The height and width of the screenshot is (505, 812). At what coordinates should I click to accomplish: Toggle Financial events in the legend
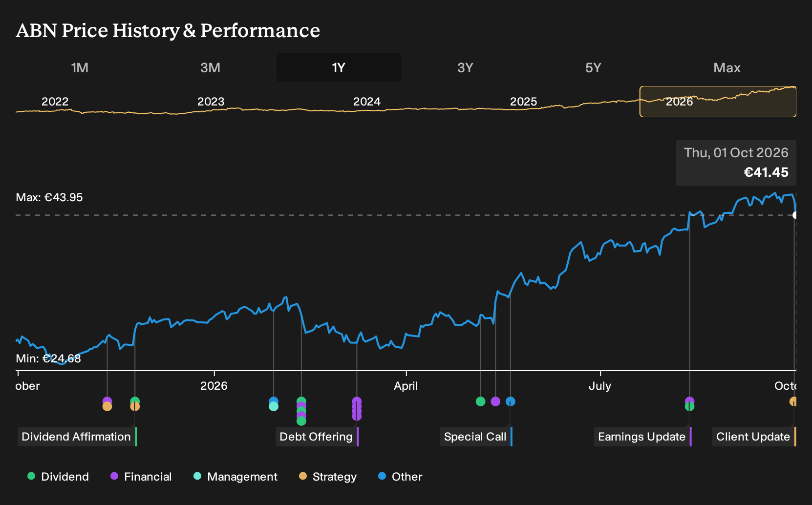click(x=141, y=477)
